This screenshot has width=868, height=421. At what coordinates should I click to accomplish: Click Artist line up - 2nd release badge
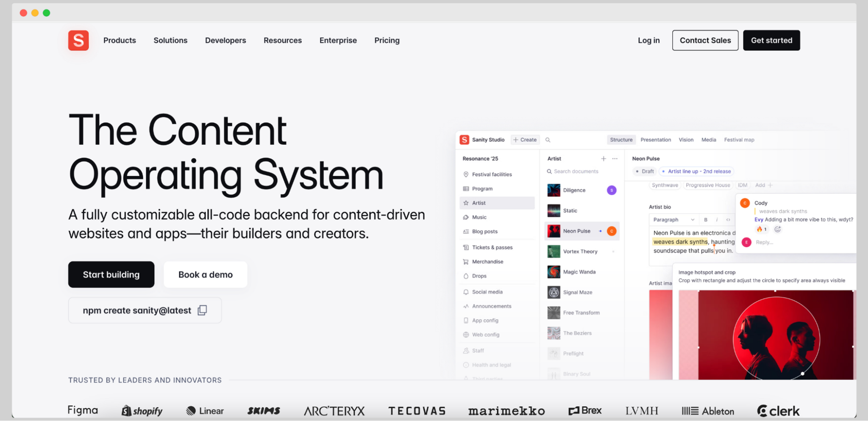pyautogui.click(x=697, y=172)
